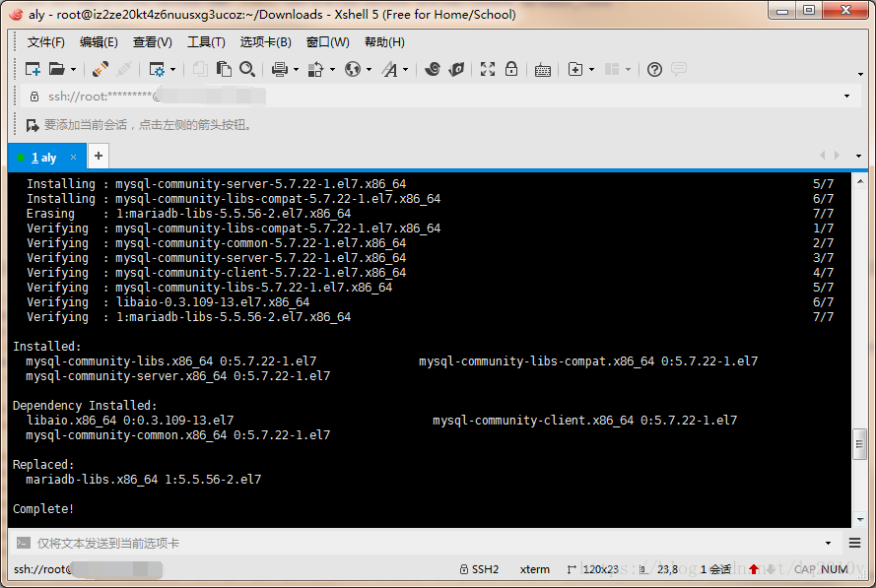Screen dimensions: 876x588
Task: Close the 'aly' tab with its x
Action: pos(73,158)
